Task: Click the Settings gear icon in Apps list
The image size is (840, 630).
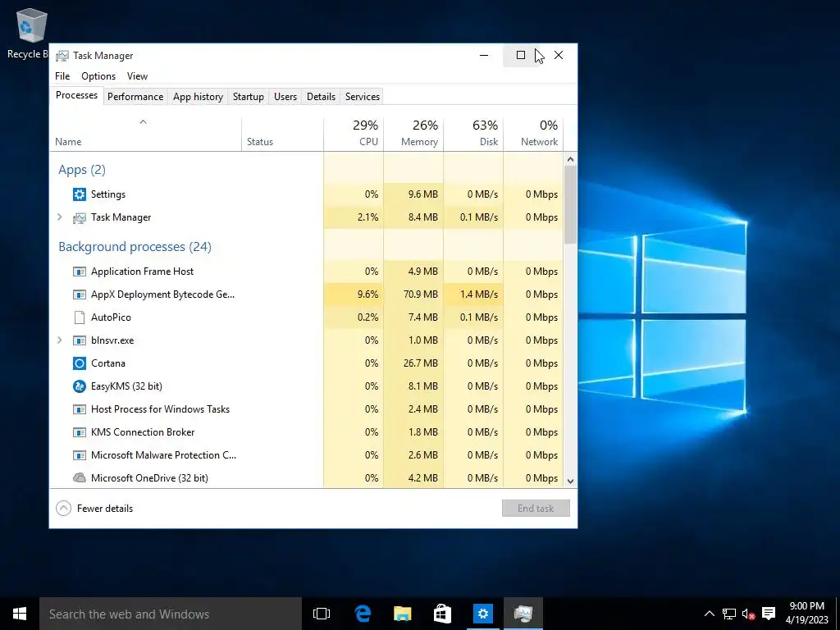Action: click(x=80, y=194)
